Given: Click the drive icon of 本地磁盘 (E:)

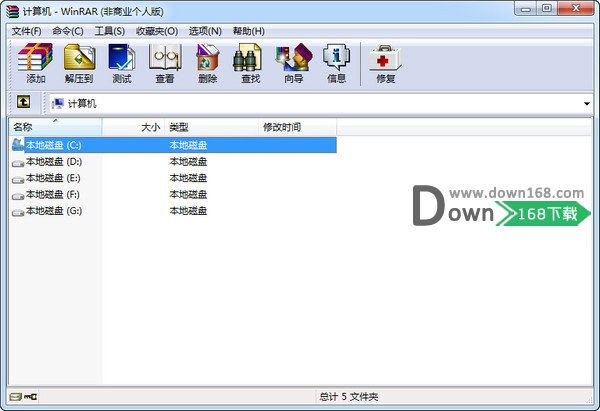Looking at the screenshot, I should 18,179.
